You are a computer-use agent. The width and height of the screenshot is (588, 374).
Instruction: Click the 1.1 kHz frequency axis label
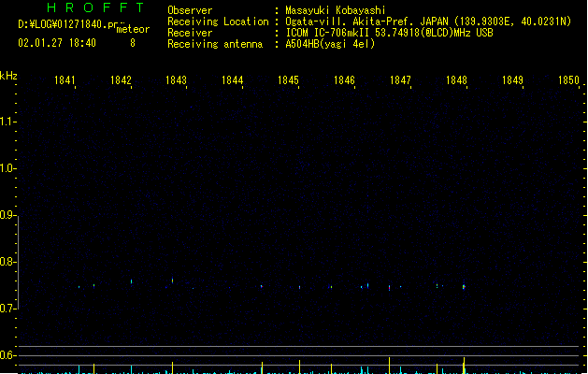pos(6,122)
